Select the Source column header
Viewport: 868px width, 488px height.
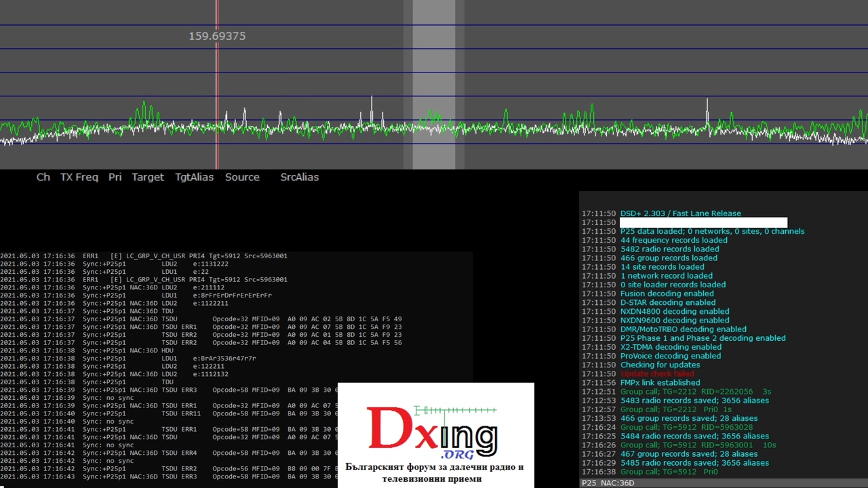(x=242, y=177)
